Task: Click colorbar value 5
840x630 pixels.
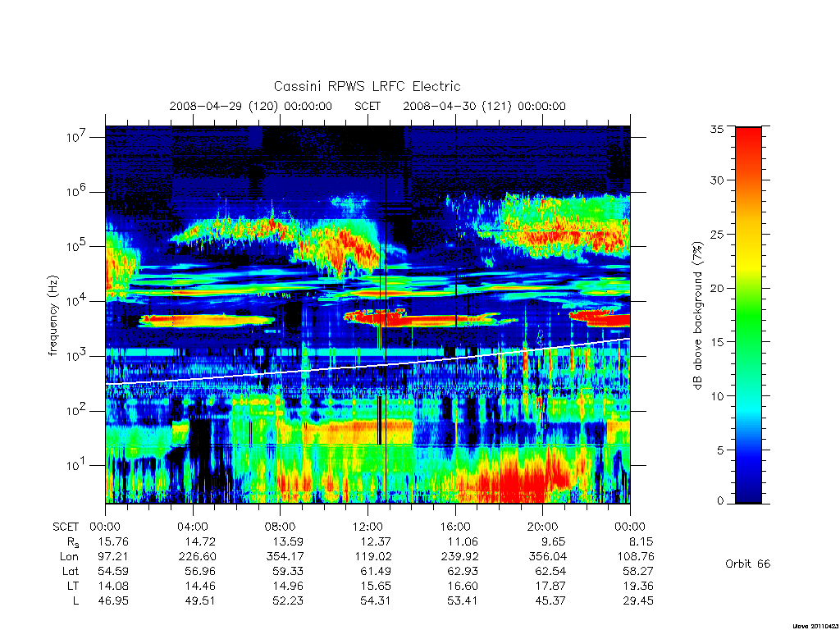Action: click(720, 450)
